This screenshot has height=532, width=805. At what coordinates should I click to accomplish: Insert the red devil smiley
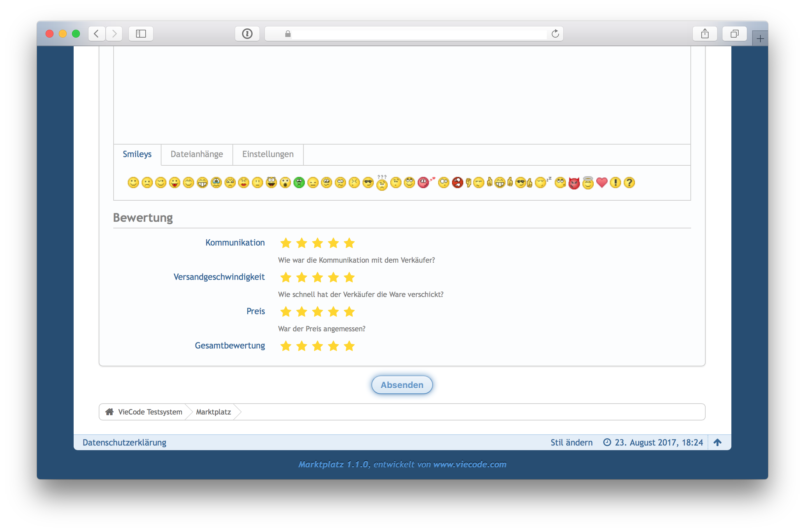coord(574,183)
